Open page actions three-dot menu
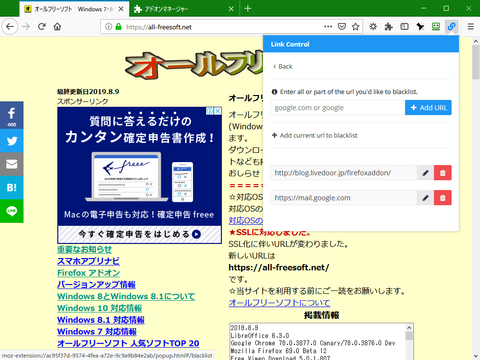 328,27
